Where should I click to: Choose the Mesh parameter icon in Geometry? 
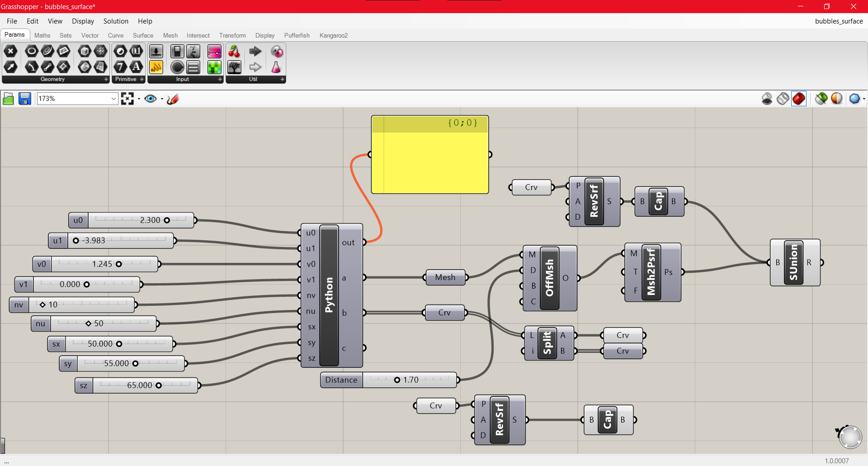point(100,51)
